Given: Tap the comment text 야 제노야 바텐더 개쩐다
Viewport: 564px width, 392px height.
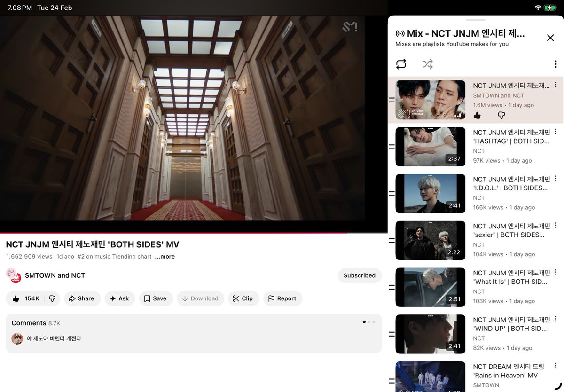Looking at the screenshot, I should tap(54, 338).
